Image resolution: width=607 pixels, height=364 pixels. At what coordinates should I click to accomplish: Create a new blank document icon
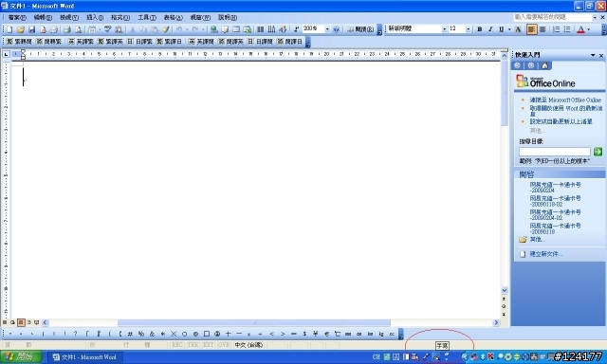click(9, 29)
